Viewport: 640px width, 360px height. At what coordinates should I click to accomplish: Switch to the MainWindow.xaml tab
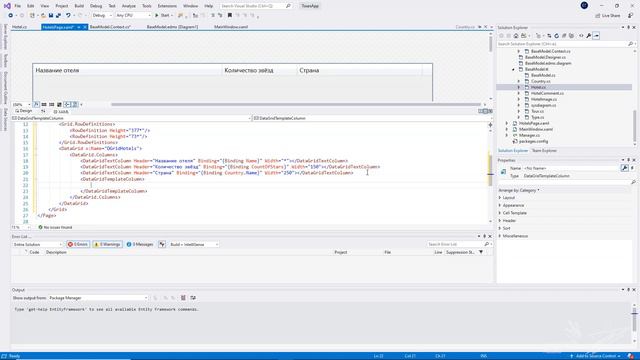pos(231,27)
